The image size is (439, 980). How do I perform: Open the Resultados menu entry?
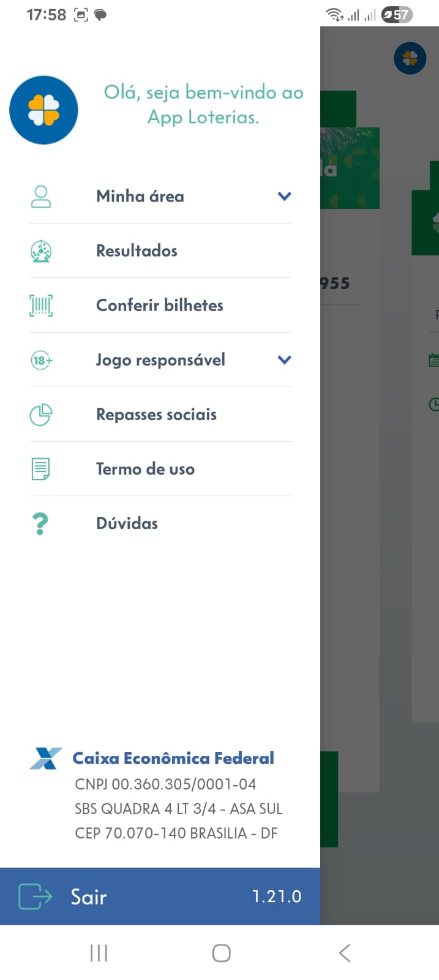[x=136, y=251]
